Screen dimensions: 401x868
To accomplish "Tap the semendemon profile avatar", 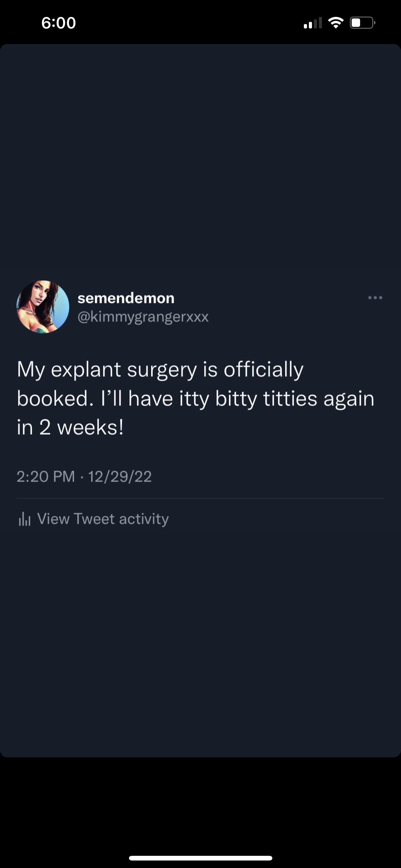I will (x=43, y=307).
